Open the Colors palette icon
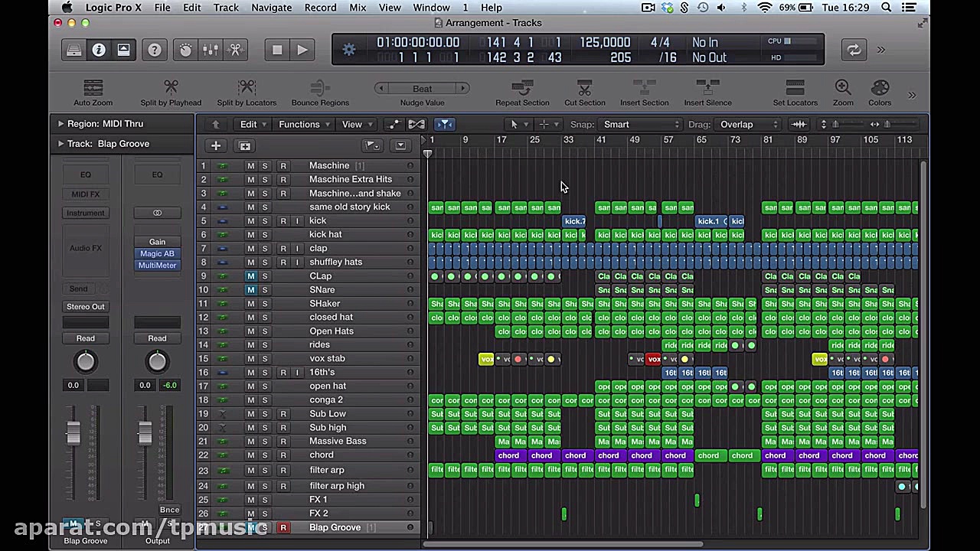Screen dimensions: 980x551 tap(880, 93)
